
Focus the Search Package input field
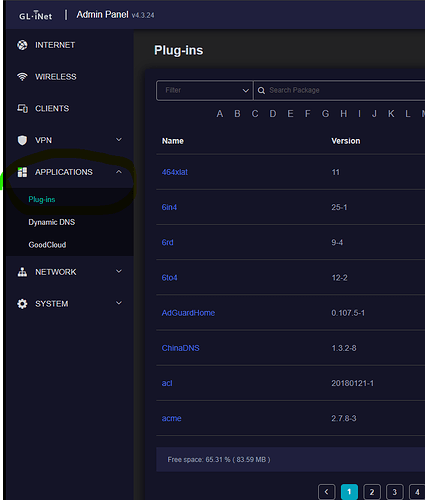339,90
